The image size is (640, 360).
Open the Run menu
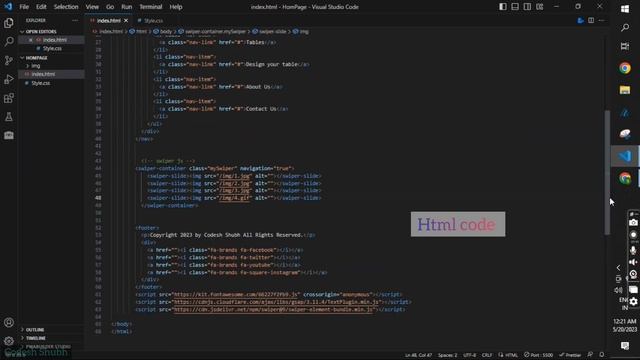127,7
